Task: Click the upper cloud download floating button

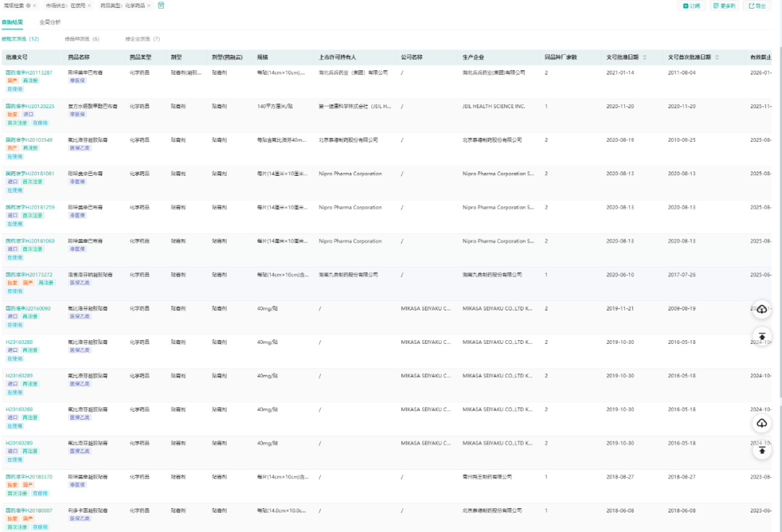Action: 762,310
